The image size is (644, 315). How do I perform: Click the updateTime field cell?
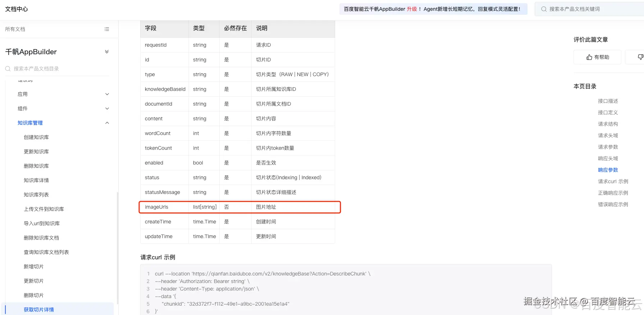(164, 236)
